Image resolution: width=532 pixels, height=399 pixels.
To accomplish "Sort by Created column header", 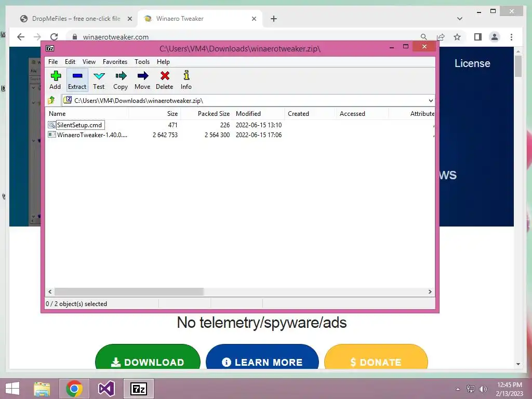I will (x=311, y=114).
